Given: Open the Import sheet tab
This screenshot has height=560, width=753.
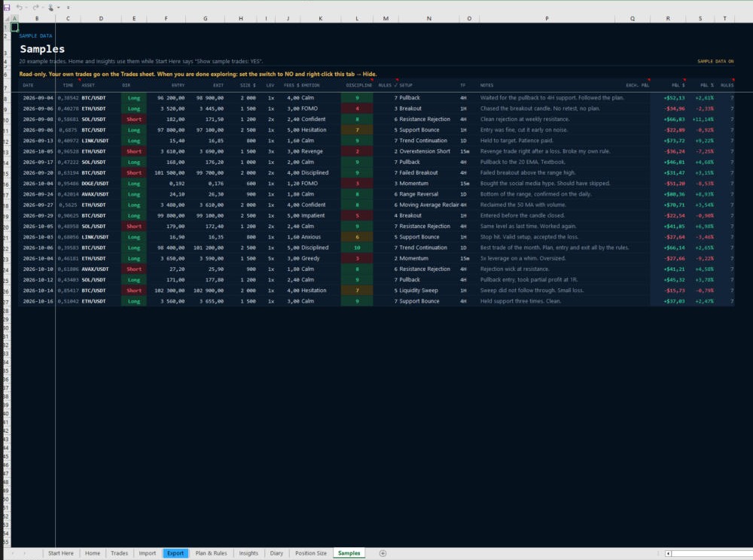Looking at the screenshot, I should (148, 553).
